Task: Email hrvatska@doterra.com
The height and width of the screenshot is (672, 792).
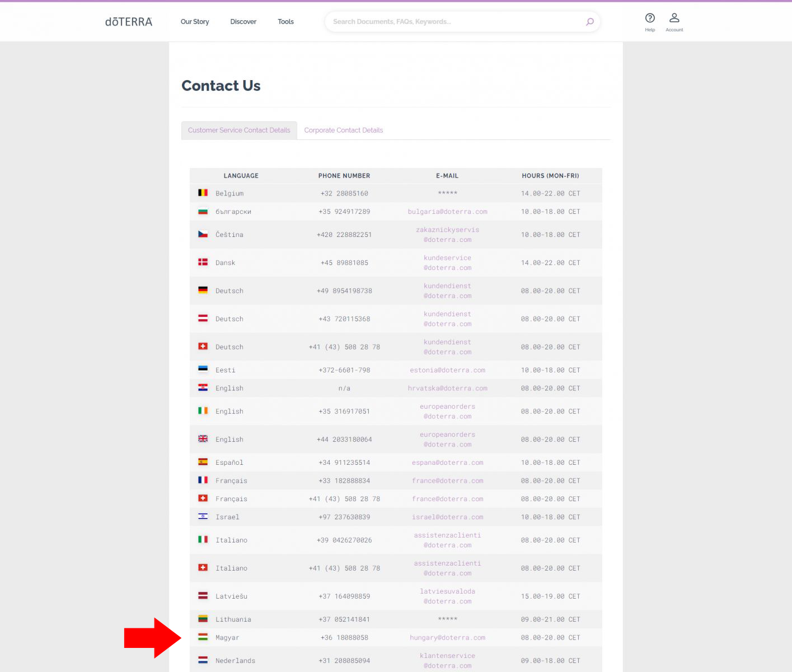Action: click(448, 388)
